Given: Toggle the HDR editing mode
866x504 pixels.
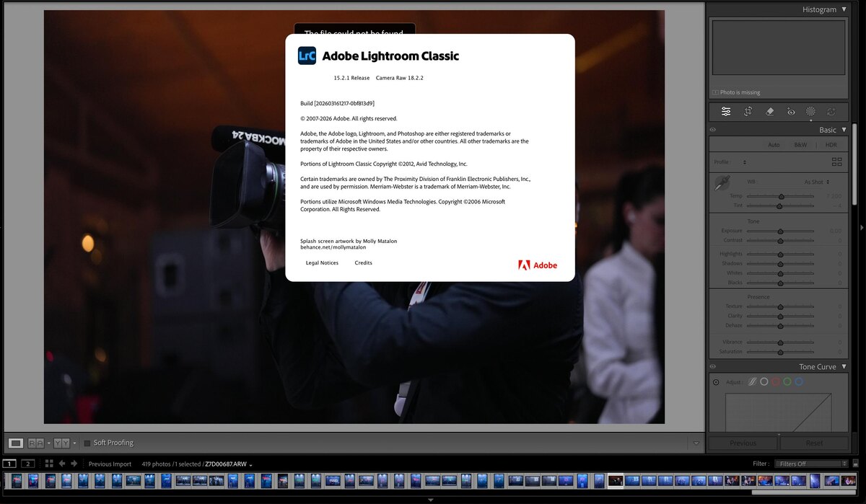Looking at the screenshot, I should pyautogui.click(x=831, y=145).
